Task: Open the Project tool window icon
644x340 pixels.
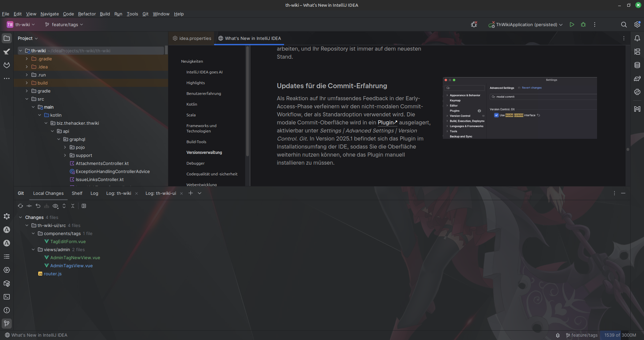Action: (x=7, y=38)
